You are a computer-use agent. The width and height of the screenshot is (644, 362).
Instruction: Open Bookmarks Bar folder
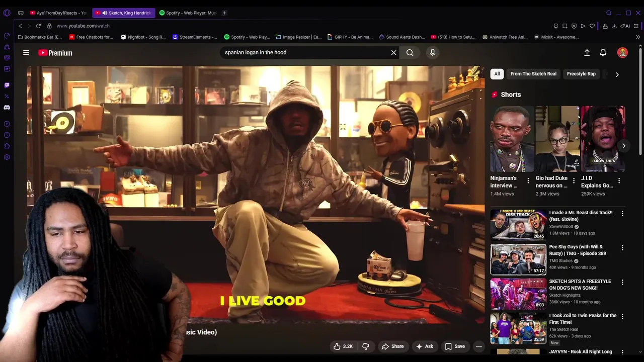(40, 37)
